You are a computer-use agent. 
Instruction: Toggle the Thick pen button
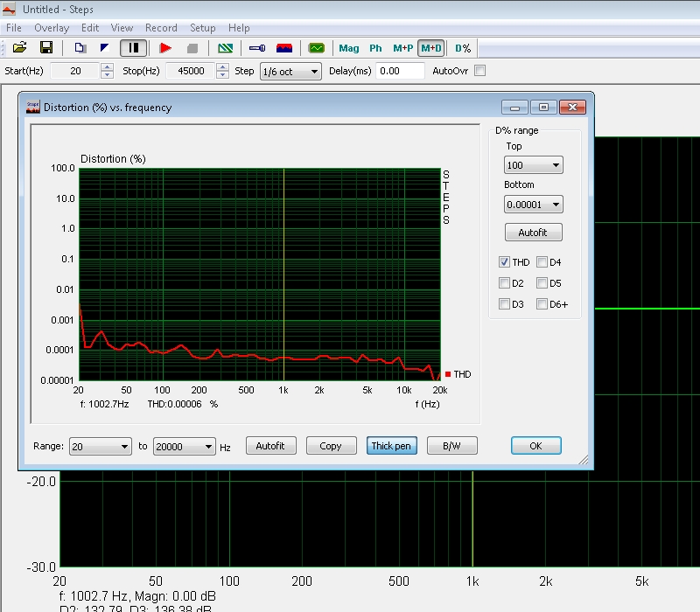point(391,446)
